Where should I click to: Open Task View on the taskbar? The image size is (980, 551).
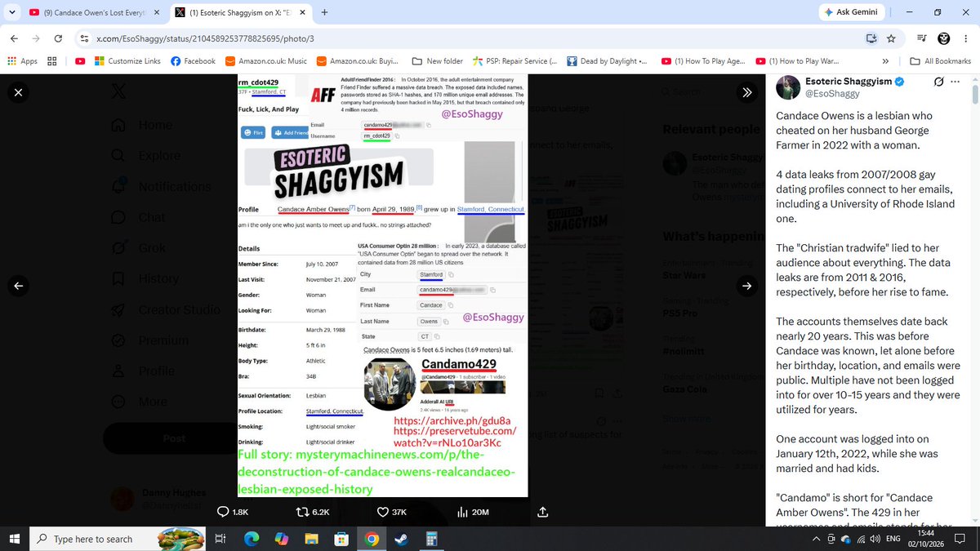point(220,539)
